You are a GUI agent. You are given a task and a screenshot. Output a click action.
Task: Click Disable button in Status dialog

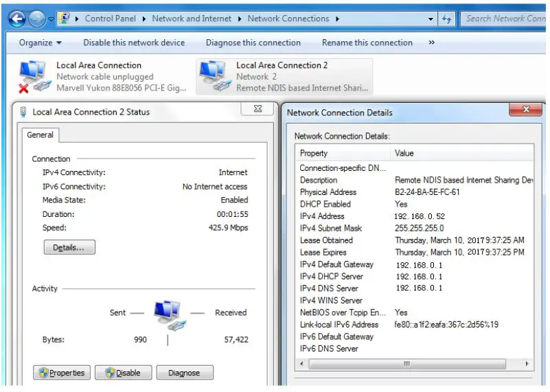click(x=124, y=373)
